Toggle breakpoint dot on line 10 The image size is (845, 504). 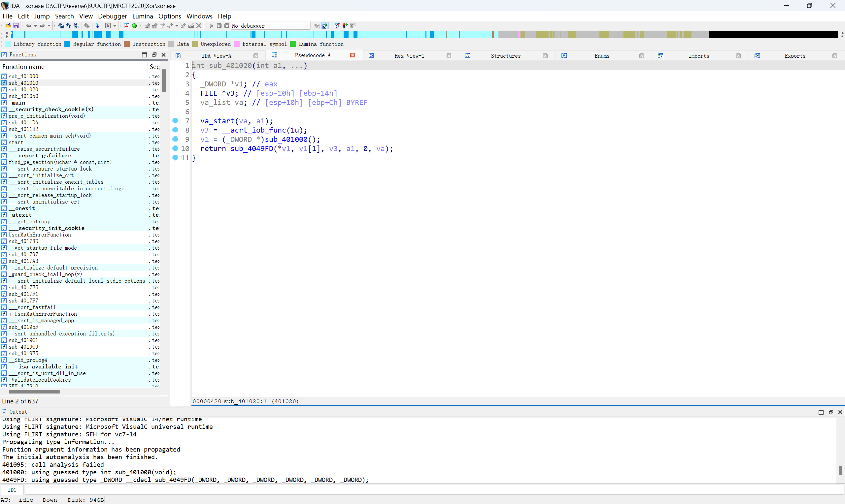click(175, 148)
